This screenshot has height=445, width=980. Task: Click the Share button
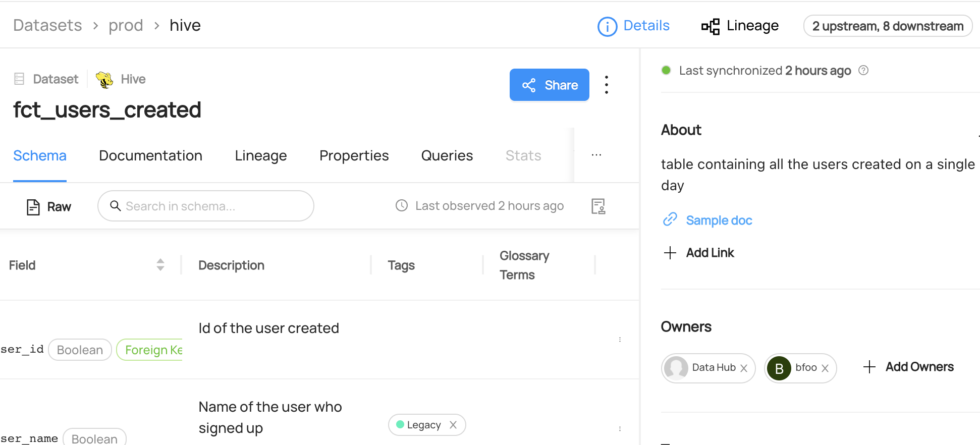pyautogui.click(x=549, y=85)
